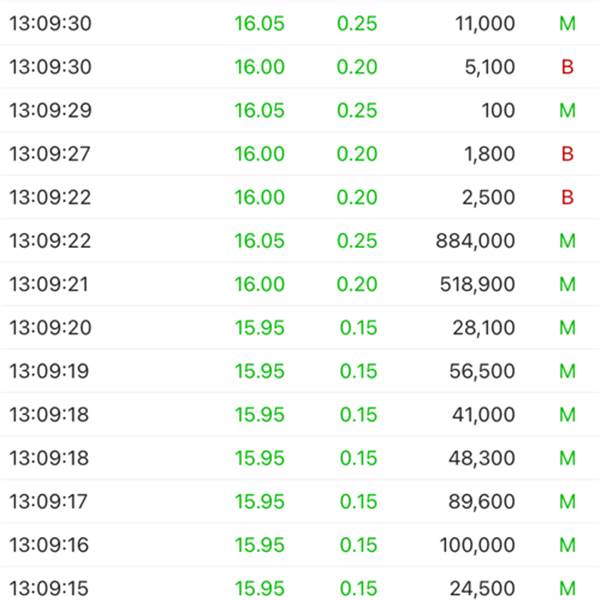The width and height of the screenshot is (600, 600).
Task: Click the 24,500 volume in last row
Action: click(482, 589)
